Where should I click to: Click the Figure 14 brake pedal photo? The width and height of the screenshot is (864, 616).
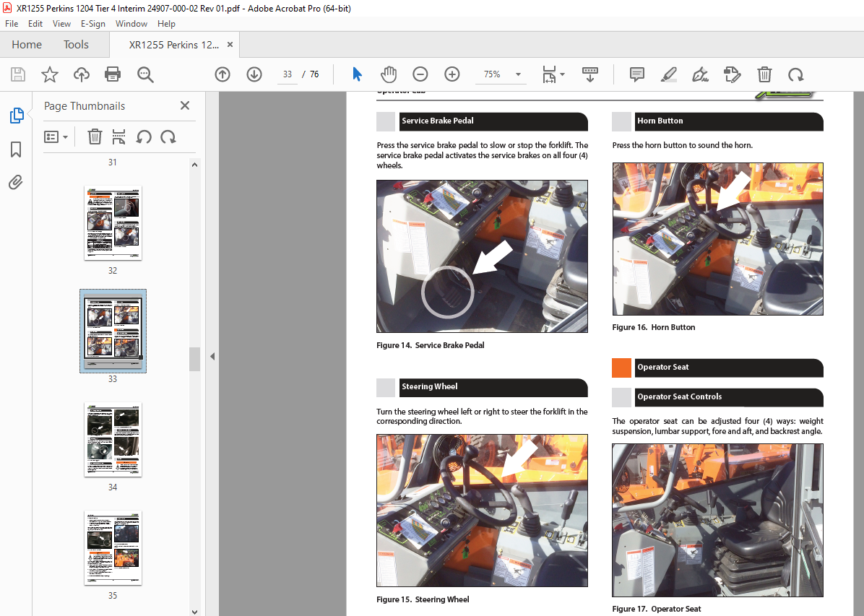[482, 256]
